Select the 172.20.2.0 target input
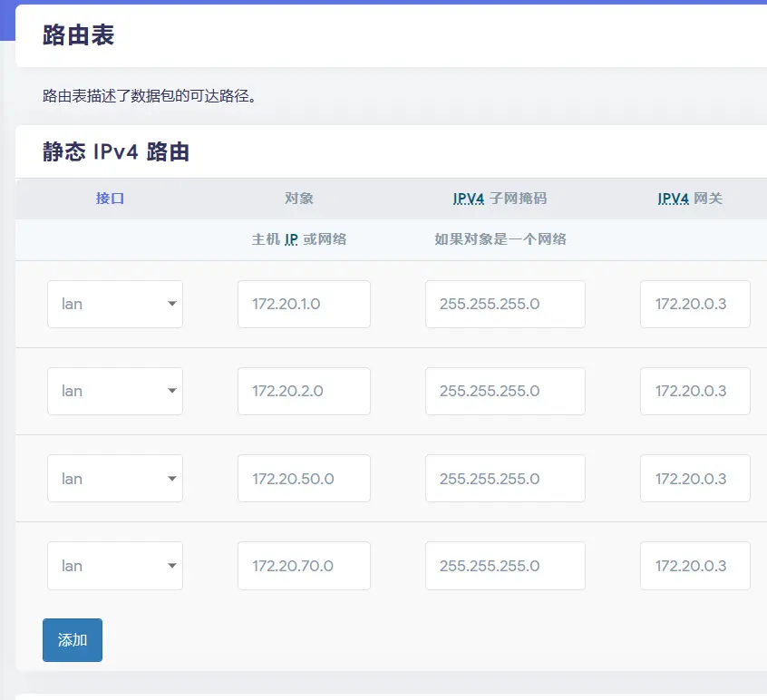The width and height of the screenshot is (767, 700). pos(304,391)
